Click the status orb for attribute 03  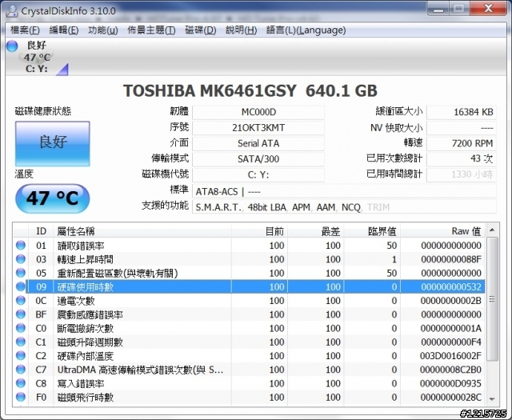21,259
